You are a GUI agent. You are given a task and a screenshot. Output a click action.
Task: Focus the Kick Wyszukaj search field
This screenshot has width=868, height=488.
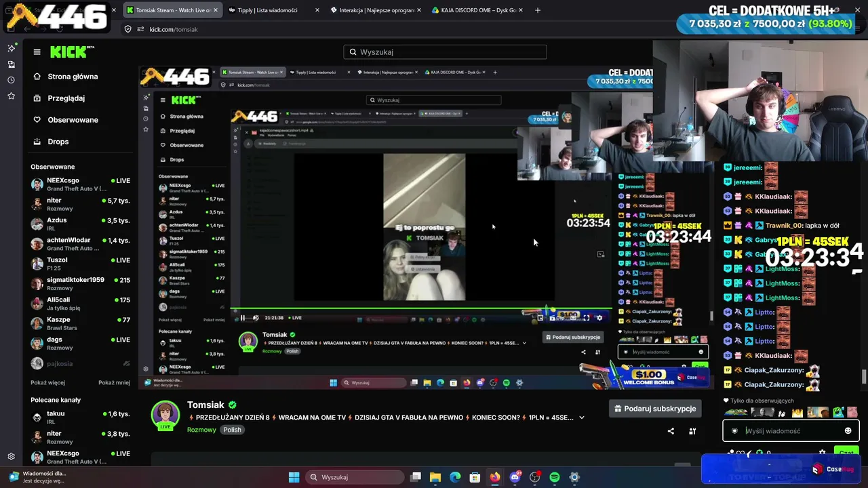[x=445, y=52]
